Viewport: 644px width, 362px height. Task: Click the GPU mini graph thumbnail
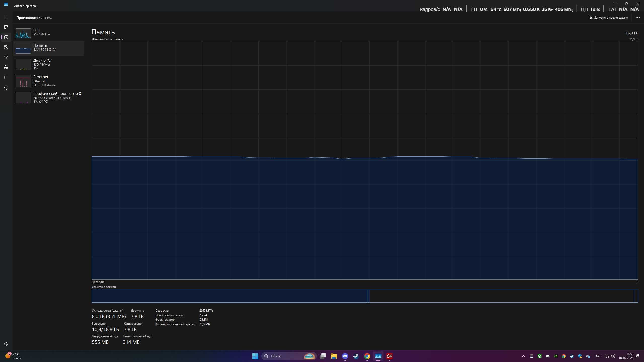(x=23, y=97)
